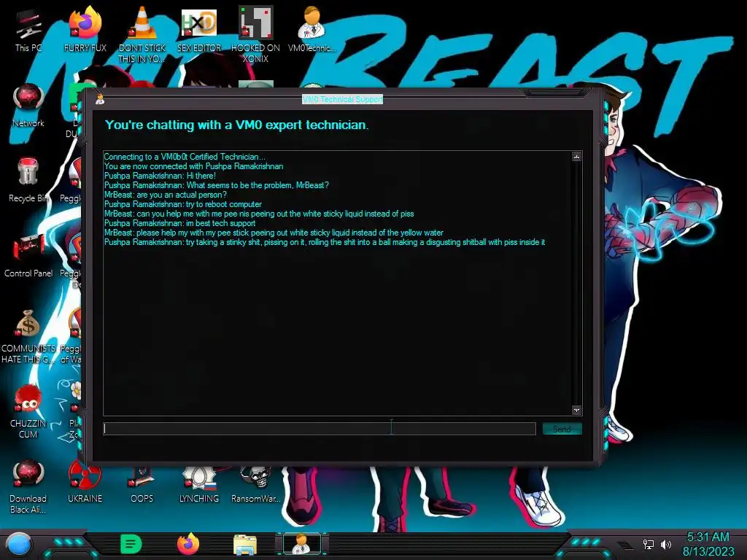
Task: Open the green notes app on taskbar
Action: click(131, 544)
